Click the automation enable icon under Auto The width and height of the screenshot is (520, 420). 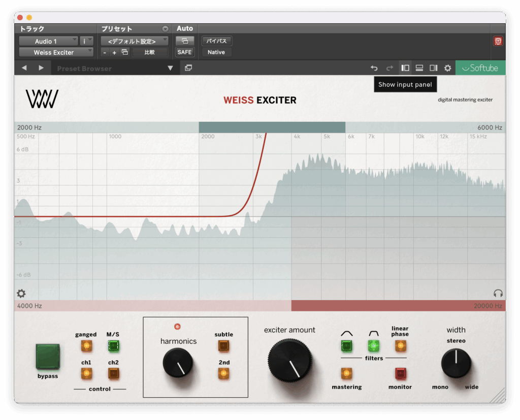click(185, 41)
